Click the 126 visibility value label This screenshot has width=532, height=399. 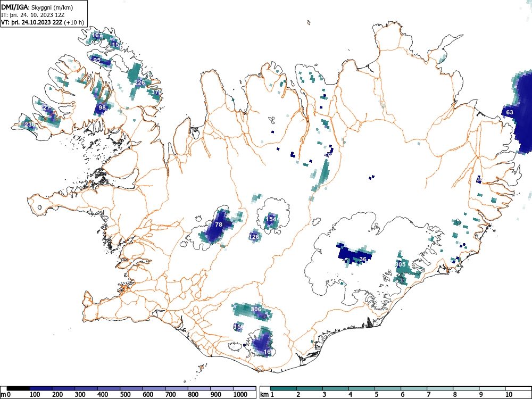tap(254, 237)
